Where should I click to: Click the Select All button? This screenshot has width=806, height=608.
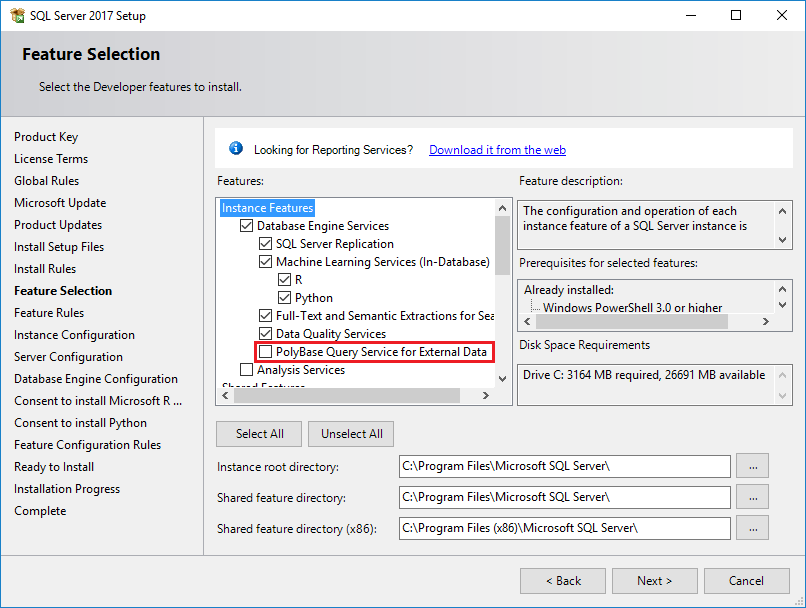tap(258, 433)
